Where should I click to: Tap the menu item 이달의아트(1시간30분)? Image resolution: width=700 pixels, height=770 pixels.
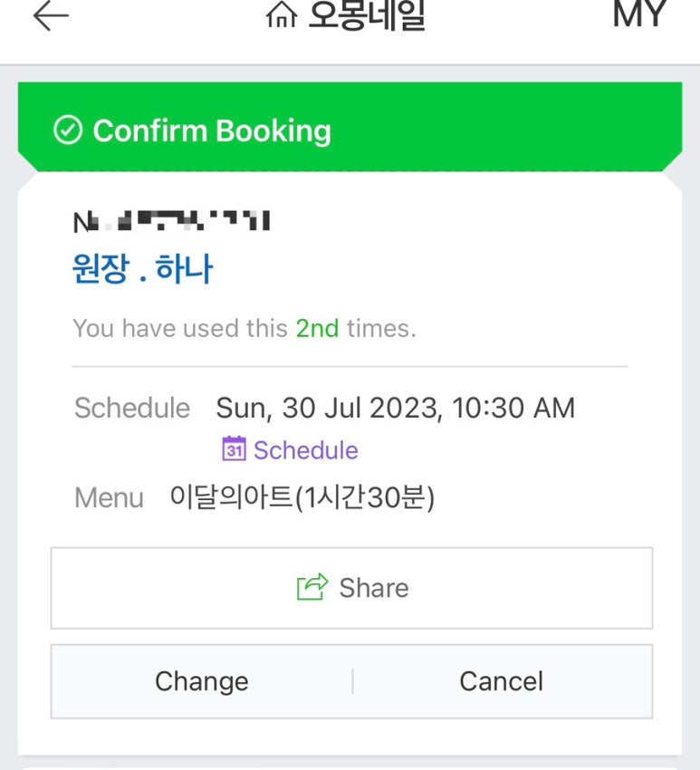pos(302,497)
